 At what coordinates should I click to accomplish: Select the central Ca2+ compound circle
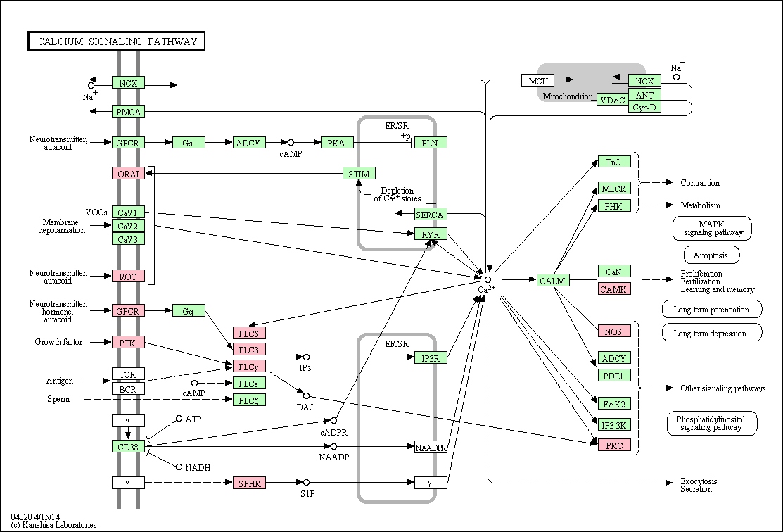[487, 279]
